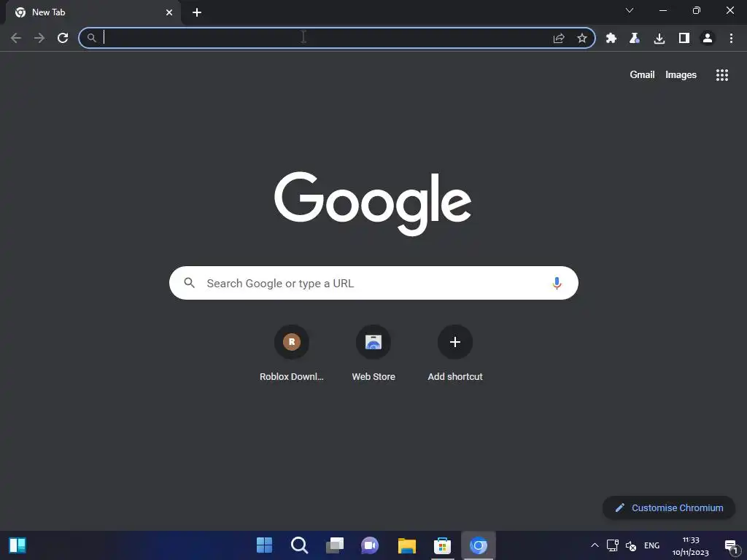Open the profile avatar icon
The height and width of the screenshot is (560, 747).
click(x=708, y=38)
